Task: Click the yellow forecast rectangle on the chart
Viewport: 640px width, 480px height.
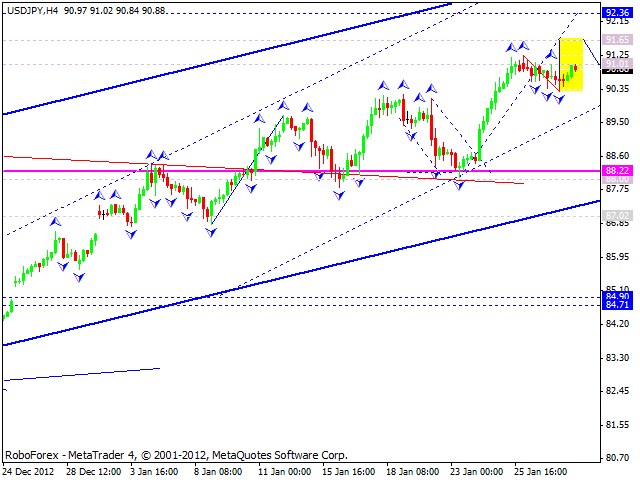Action: click(570, 64)
